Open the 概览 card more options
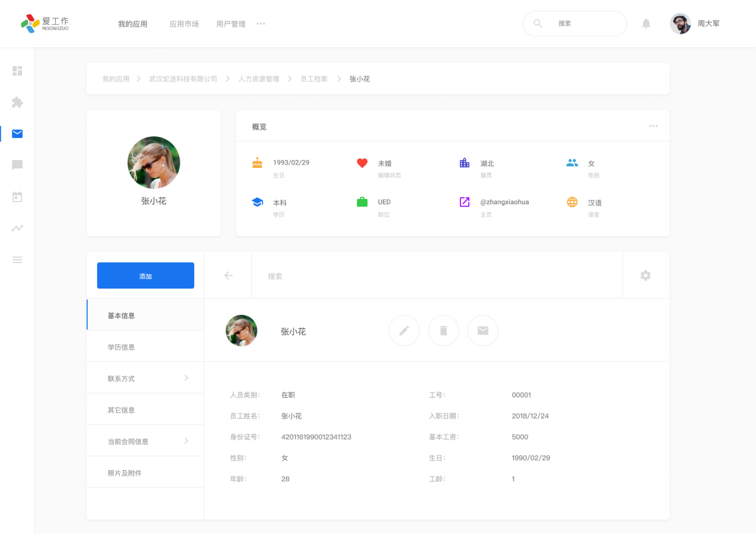Image resolution: width=756 pixels, height=534 pixels. click(653, 126)
